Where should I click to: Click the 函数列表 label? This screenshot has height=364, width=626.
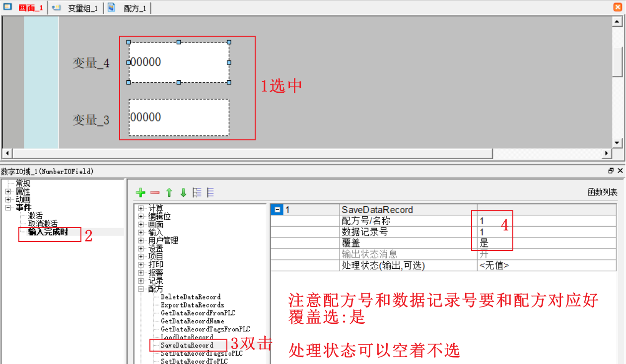click(602, 192)
